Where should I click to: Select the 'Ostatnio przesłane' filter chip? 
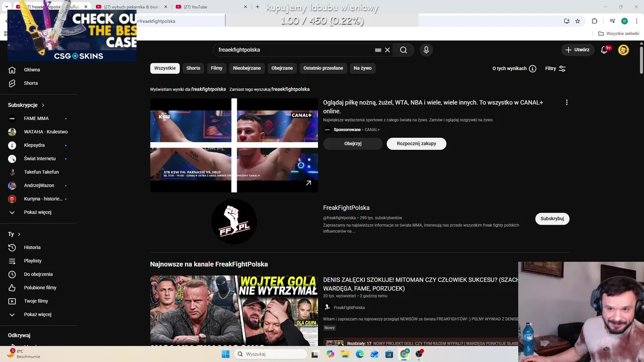(323, 68)
